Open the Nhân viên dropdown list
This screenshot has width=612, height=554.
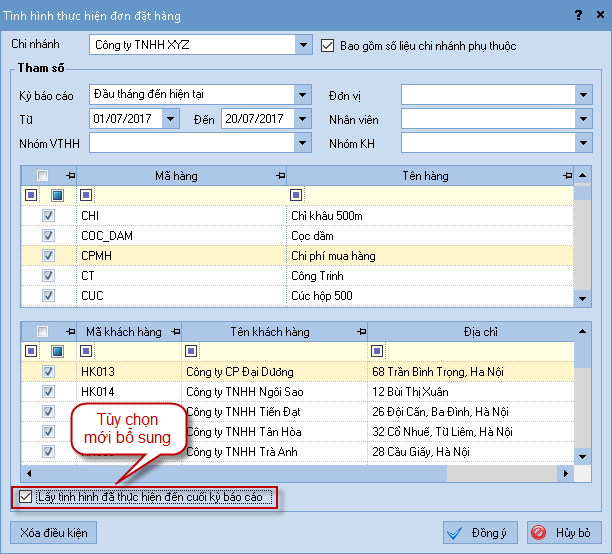pos(584,119)
